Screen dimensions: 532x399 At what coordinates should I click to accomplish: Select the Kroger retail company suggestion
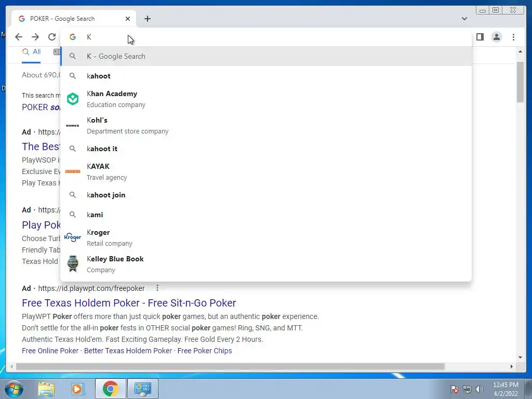[265, 237]
